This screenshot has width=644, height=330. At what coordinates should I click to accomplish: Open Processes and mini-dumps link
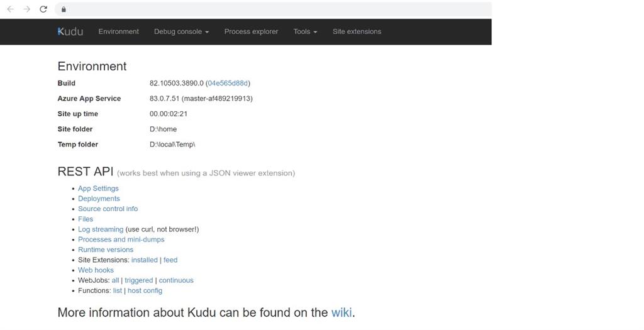(121, 239)
